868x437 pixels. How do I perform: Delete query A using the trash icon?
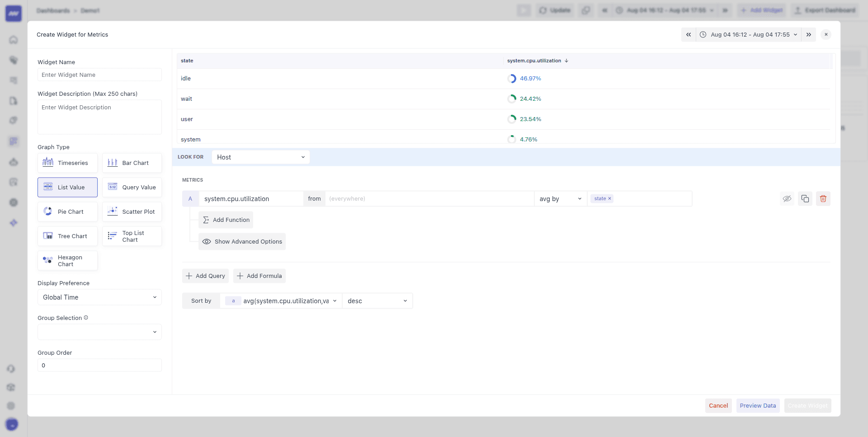tap(823, 198)
